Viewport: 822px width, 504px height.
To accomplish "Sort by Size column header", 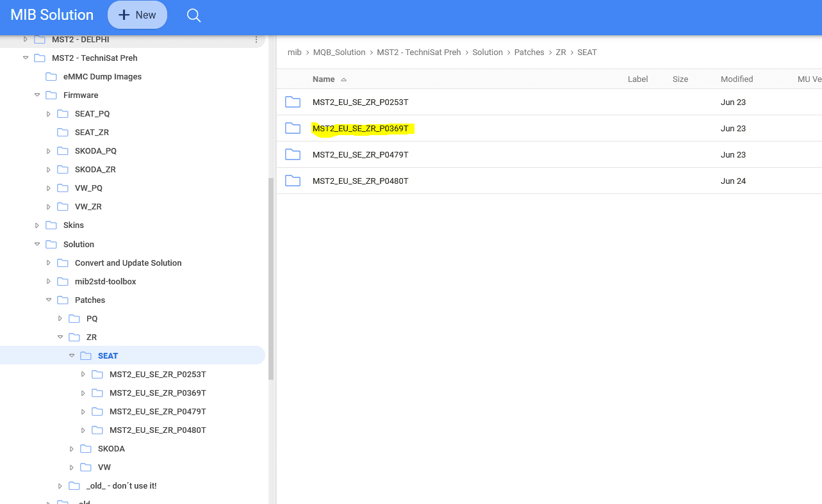I will [680, 79].
